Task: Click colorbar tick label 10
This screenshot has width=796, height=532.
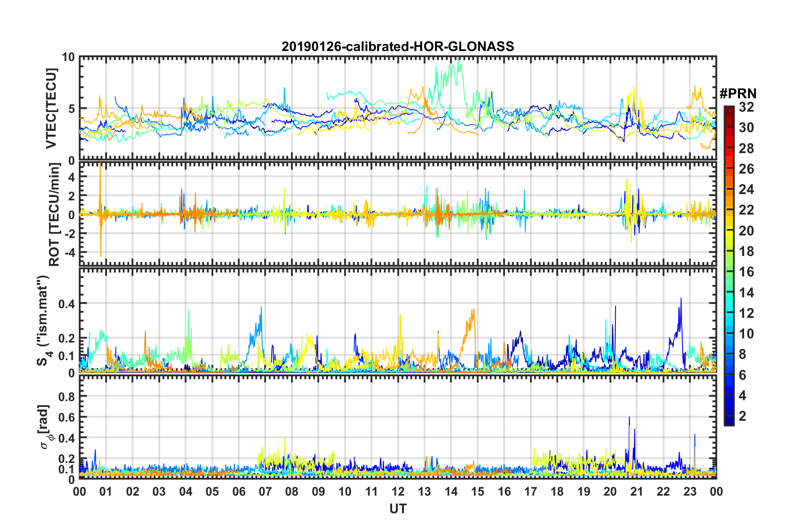Action: [746, 334]
